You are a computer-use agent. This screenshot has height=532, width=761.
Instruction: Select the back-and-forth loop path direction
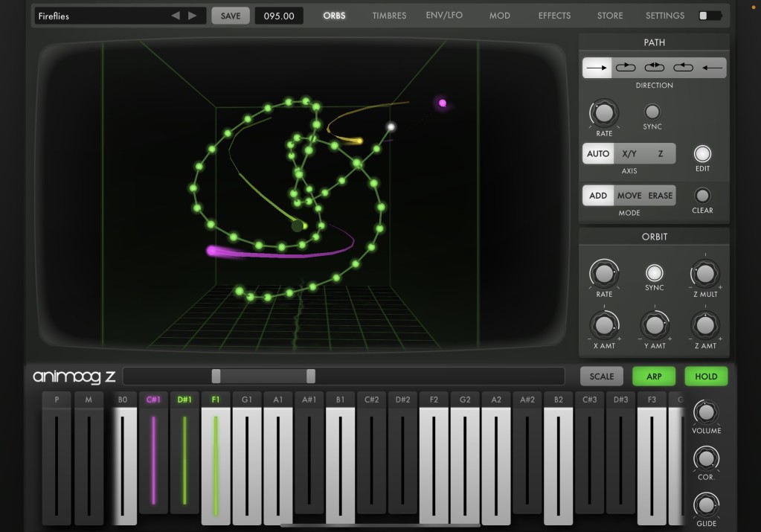pos(654,68)
